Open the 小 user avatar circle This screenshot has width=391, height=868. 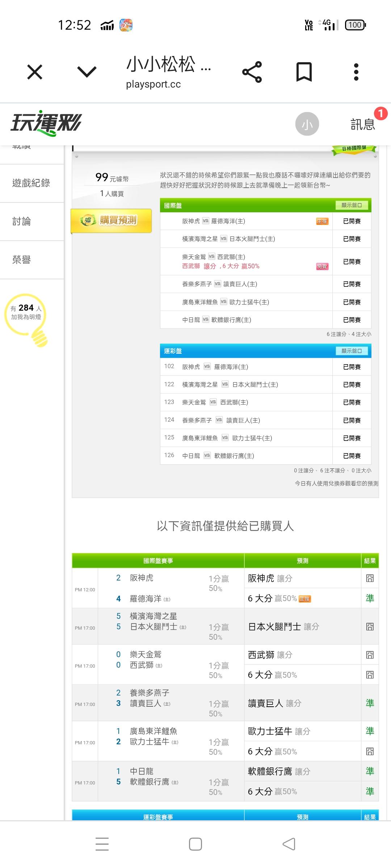pos(307,124)
